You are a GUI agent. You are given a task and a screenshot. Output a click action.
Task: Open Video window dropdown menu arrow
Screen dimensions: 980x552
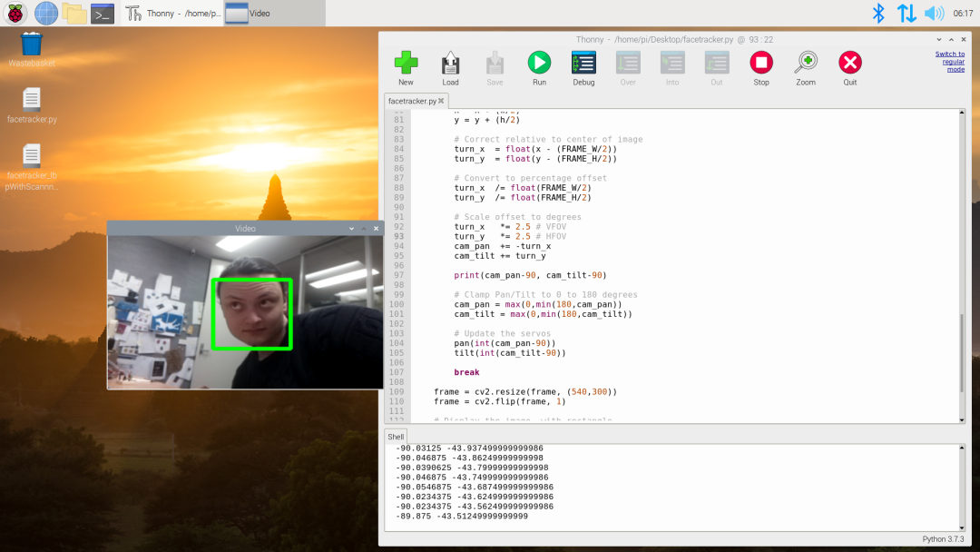click(351, 229)
